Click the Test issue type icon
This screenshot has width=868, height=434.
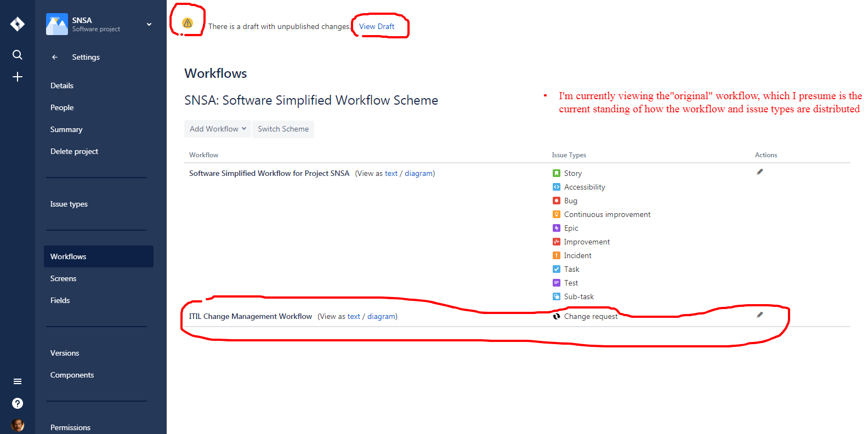pos(557,283)
